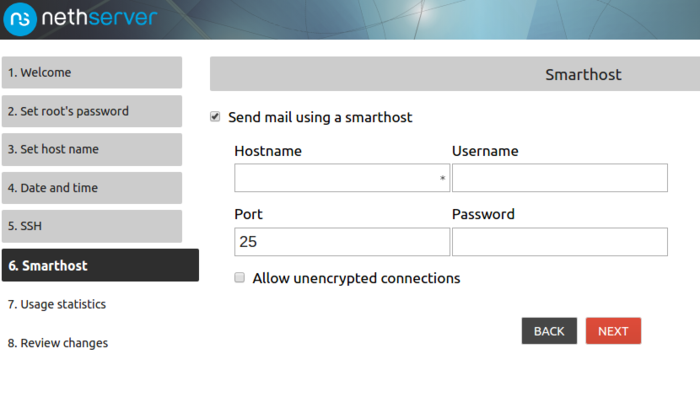The image size is (700, 413).
Task: Open the Review changes step
Action: pos(58,343)
